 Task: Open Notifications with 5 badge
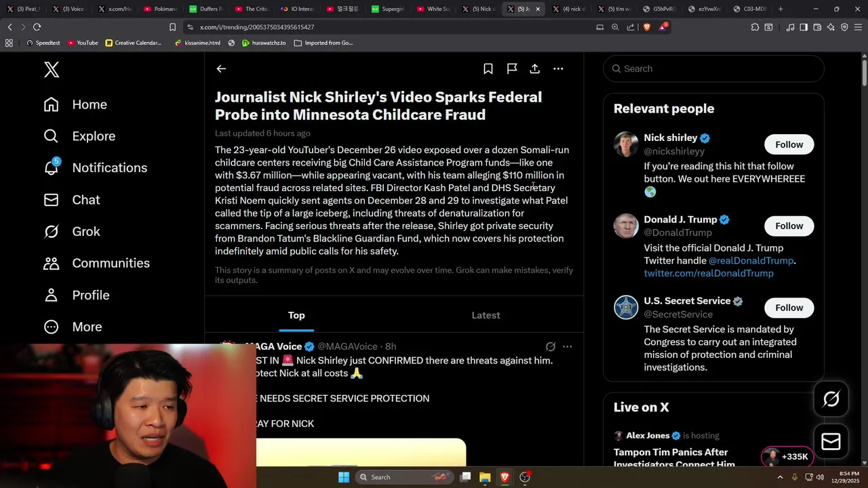tap(95, 167)
